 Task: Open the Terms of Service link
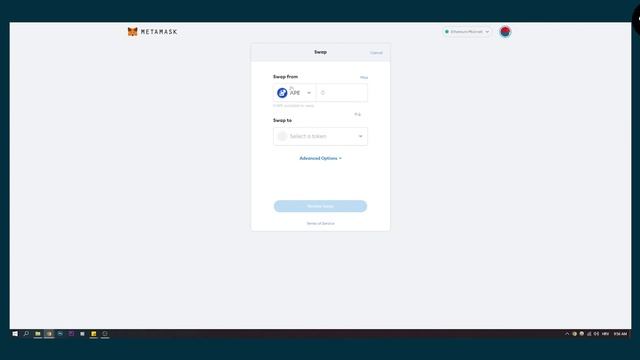click(320, 223)
